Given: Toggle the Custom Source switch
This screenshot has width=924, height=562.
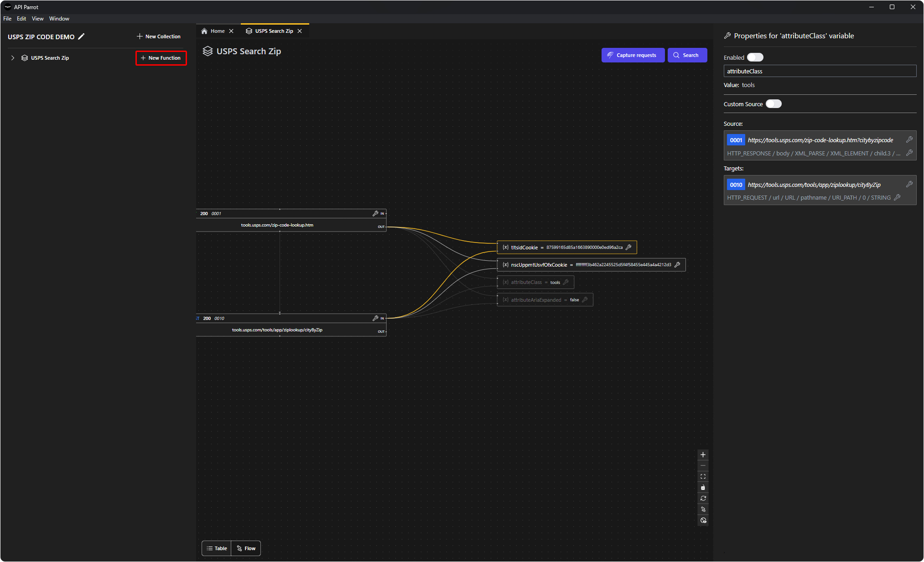Looking at the screenshot, I should (x=773, y=104).
